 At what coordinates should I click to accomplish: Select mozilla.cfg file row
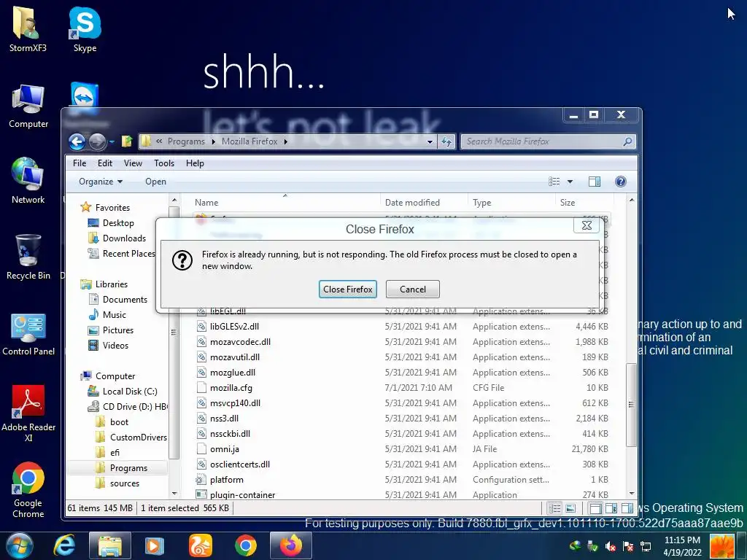click(x=403, y=388)
